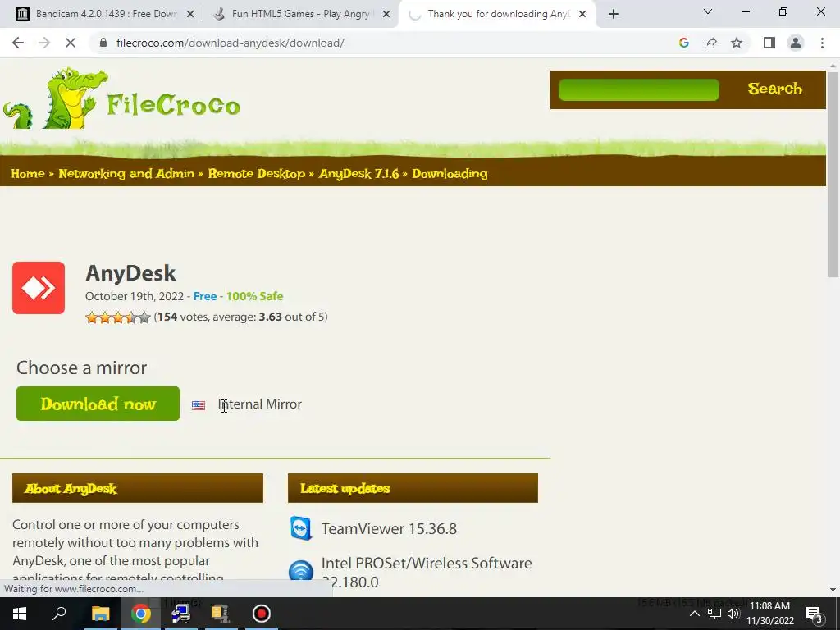This screenshot has height=630, width=840.
Task: Click the browser forward arrow
Action: (44, 43)
